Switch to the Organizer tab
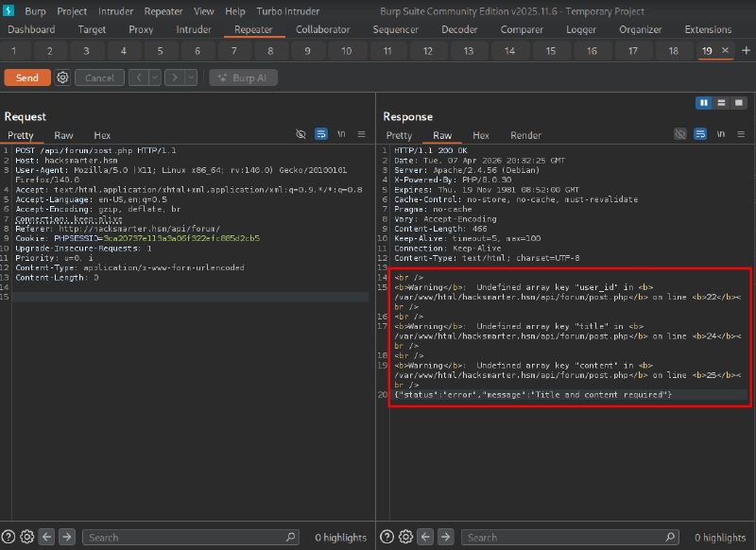 point(641,29)
